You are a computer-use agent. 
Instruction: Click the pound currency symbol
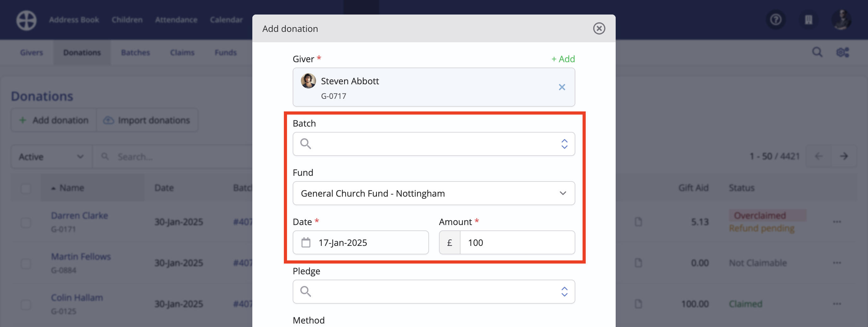click(x=449, y=242)
